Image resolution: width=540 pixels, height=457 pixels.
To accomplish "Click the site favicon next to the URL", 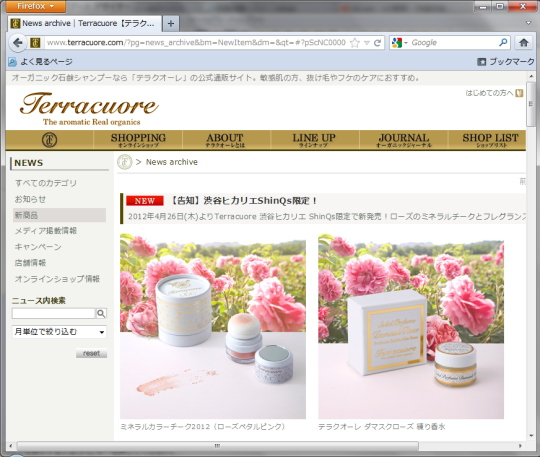I will pos(35,43).
